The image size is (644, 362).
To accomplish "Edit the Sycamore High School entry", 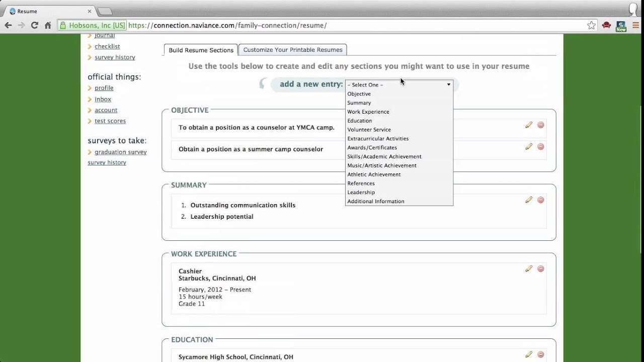I will click(x=529, y=354).
